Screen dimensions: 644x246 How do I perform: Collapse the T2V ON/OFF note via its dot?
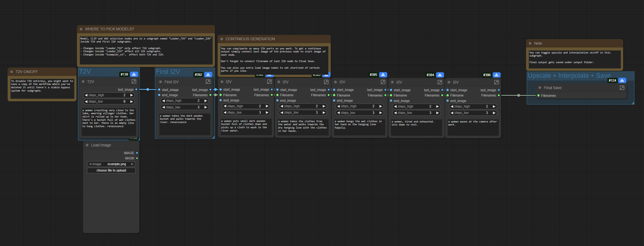(x=12, y=72)
